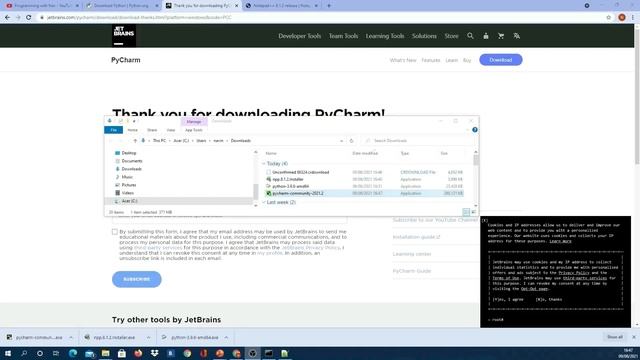Open the Chrome three-dot menu

click(x=633, y=18)
